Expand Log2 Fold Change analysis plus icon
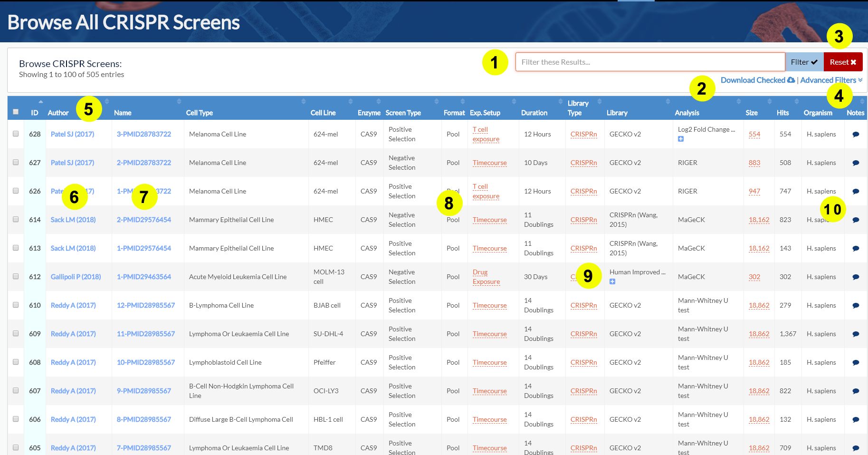The width and height of the screenshot is (868, 455). (x=681, y=139)
